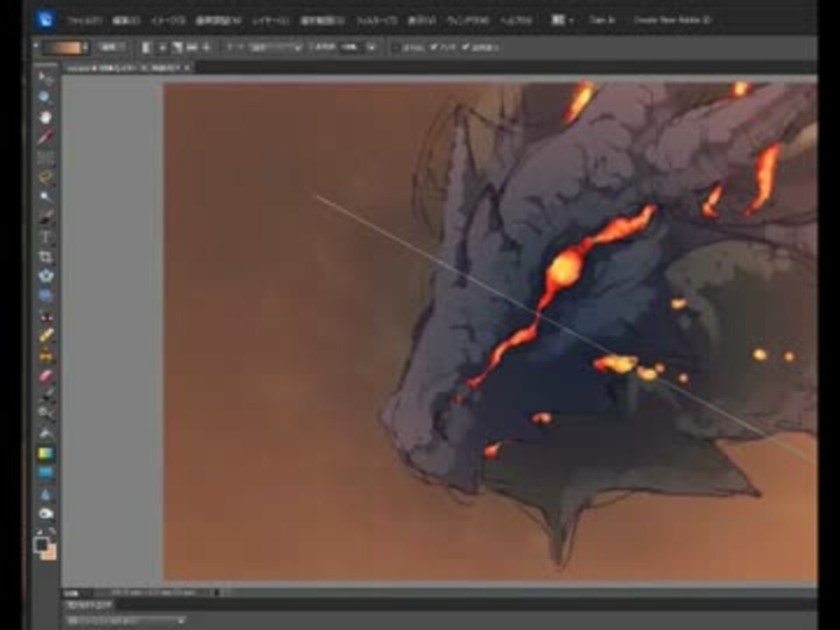Click the foreground color swatch
This screenshot has height=630, width=840.
point(41,544)
